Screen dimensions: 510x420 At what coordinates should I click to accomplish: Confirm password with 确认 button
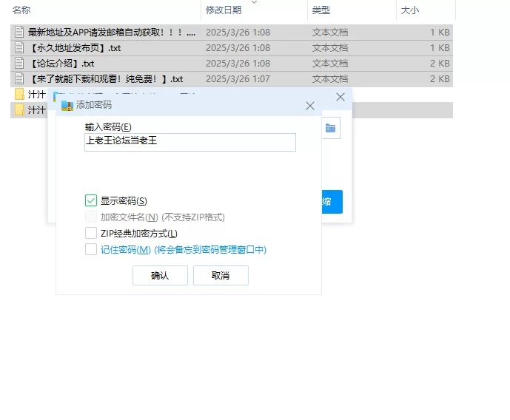tap(160, 276)
